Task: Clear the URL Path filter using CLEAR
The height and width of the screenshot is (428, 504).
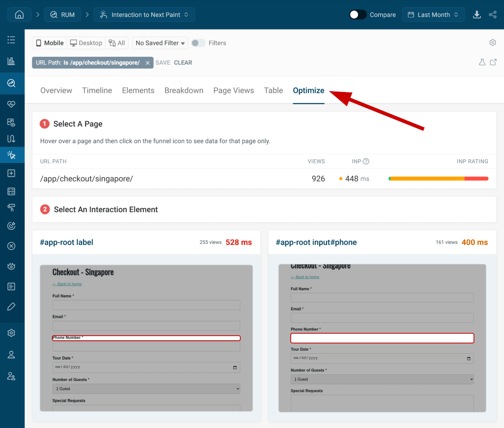Action: [183, 62]
